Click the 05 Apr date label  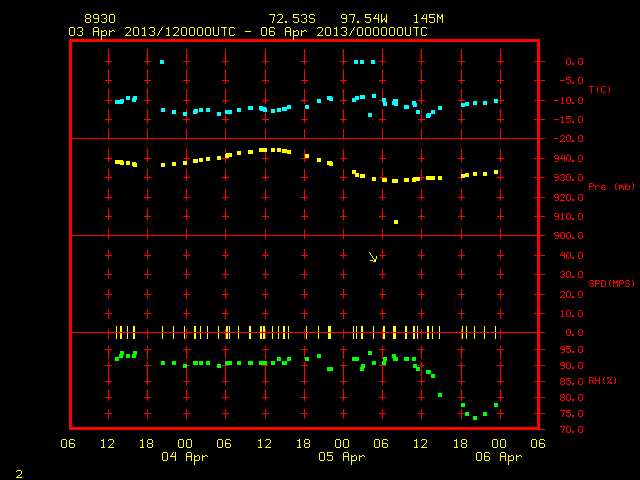point(341,457)
